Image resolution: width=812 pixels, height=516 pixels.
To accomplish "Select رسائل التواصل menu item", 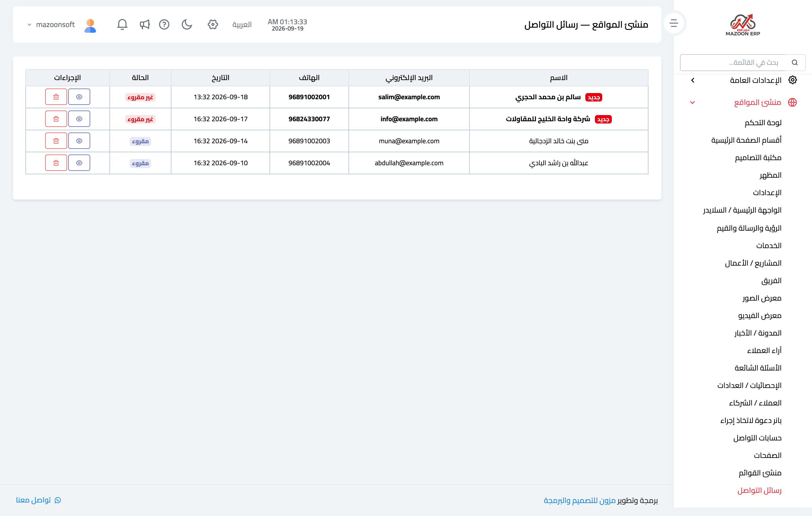I will pos(759,491).
